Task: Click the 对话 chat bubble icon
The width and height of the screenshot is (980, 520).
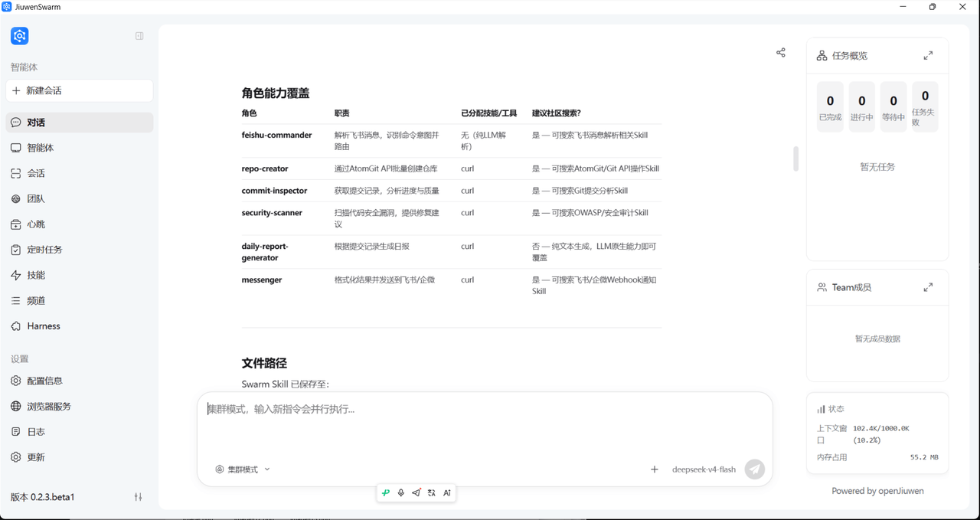Action: [x=16, y=123]
